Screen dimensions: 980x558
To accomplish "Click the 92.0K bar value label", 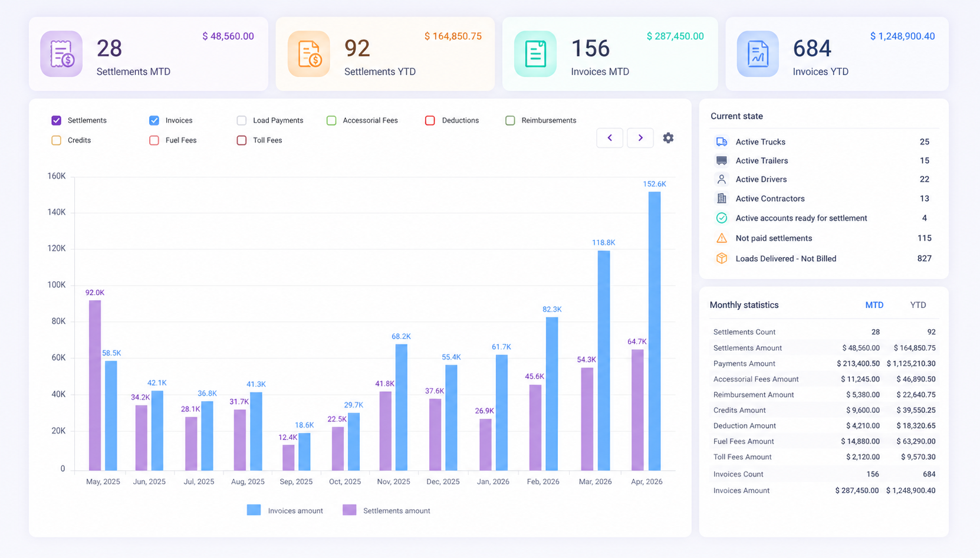I will (x=95, y=293).
